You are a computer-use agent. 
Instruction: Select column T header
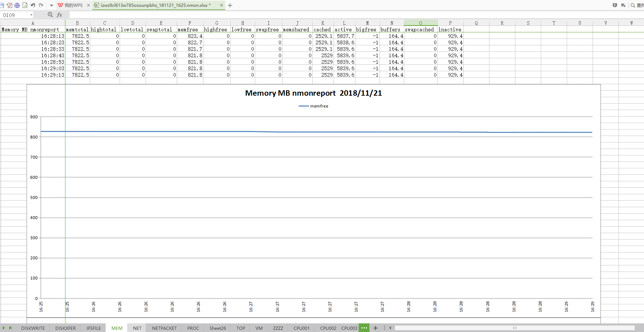(x=554, y=23)
